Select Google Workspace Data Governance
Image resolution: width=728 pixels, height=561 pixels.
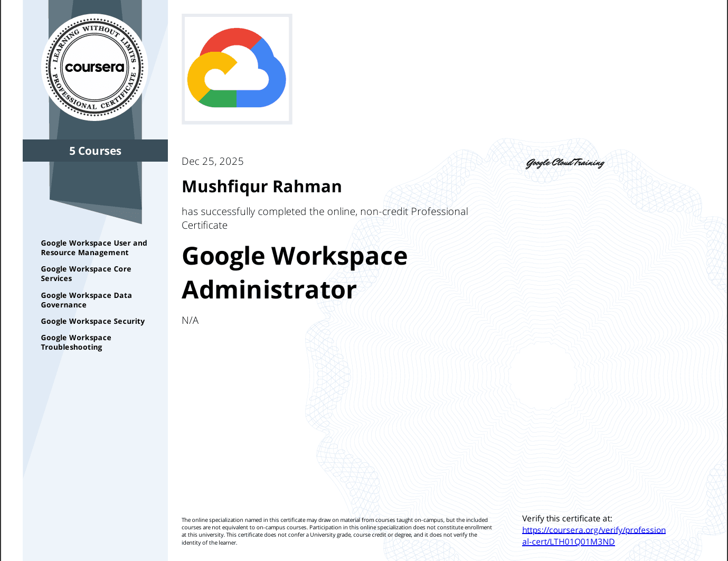pos(86,300)
